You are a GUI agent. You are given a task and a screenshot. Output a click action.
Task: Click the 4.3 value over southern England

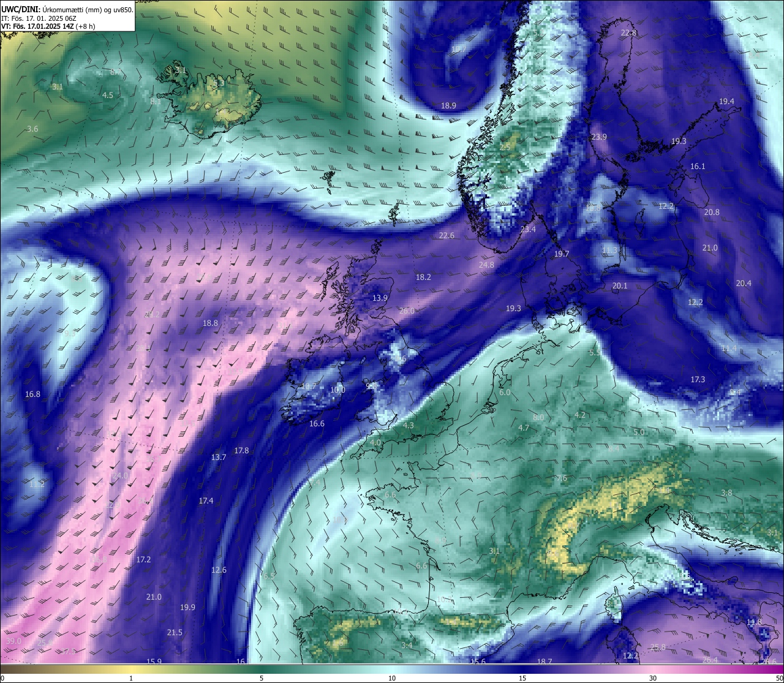click(409, 426)
